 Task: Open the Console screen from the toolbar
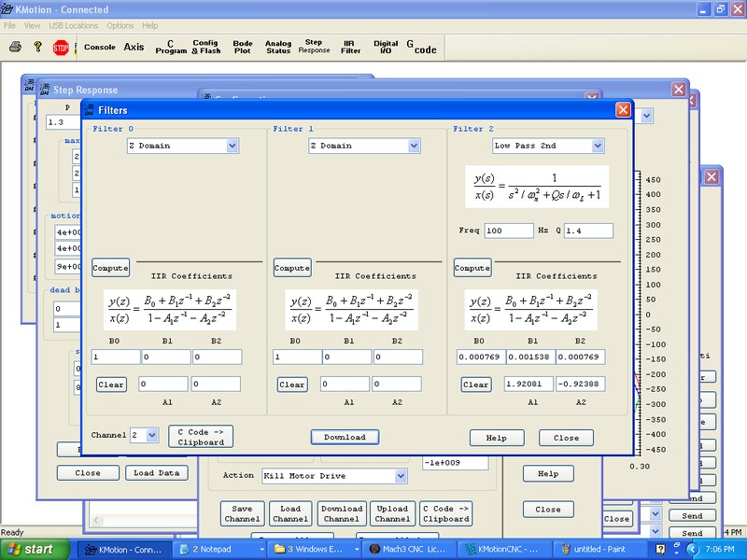[x=100, y=47]
